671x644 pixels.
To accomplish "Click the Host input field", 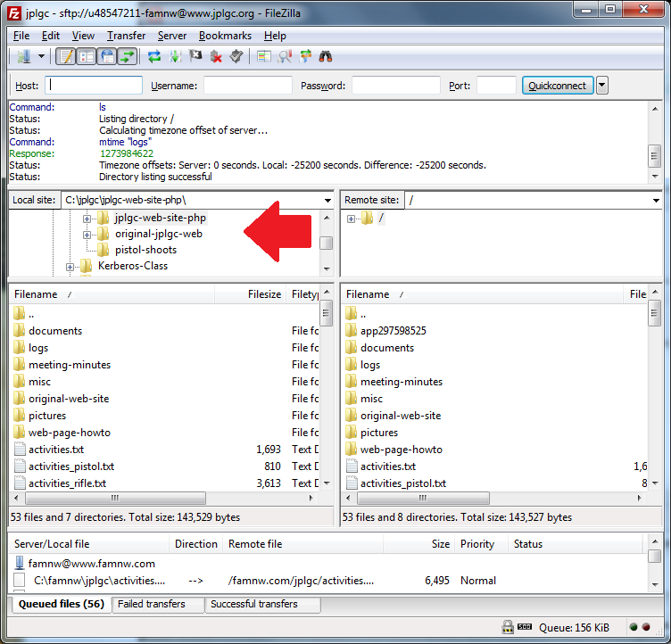I will (94, 86).
